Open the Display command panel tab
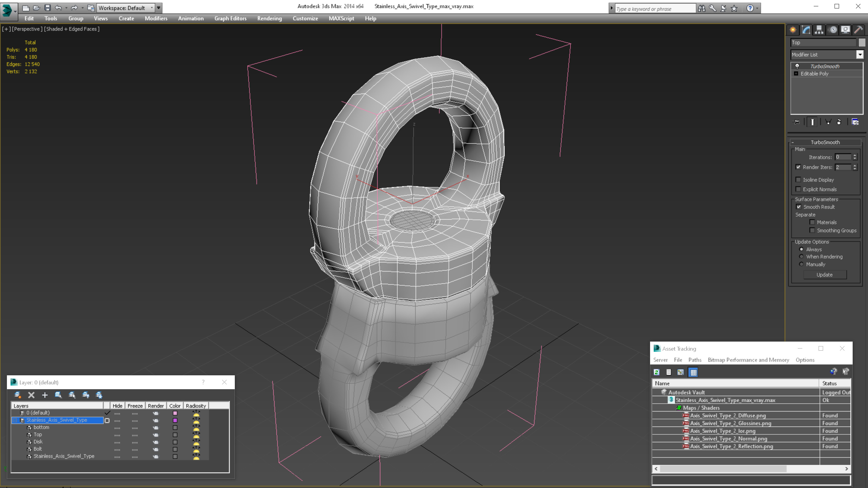Viewport: 868px width, 488px height. point(845,30)
